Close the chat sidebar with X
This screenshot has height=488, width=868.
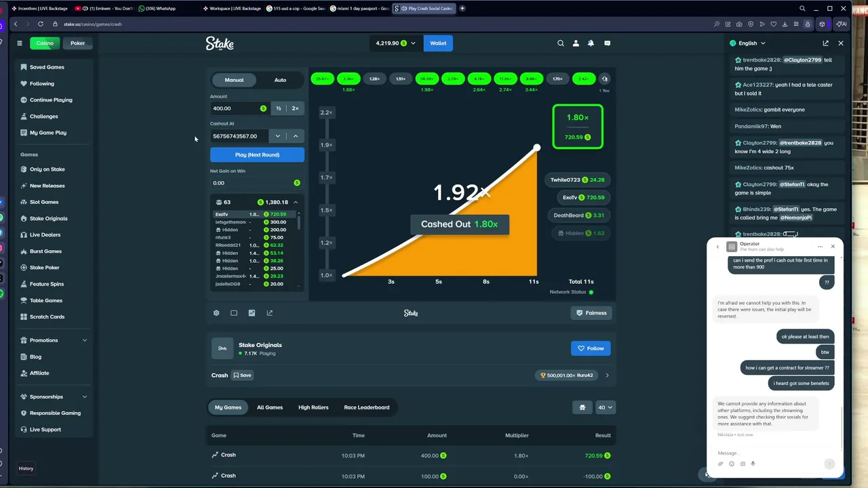click(x=841, y=43)
